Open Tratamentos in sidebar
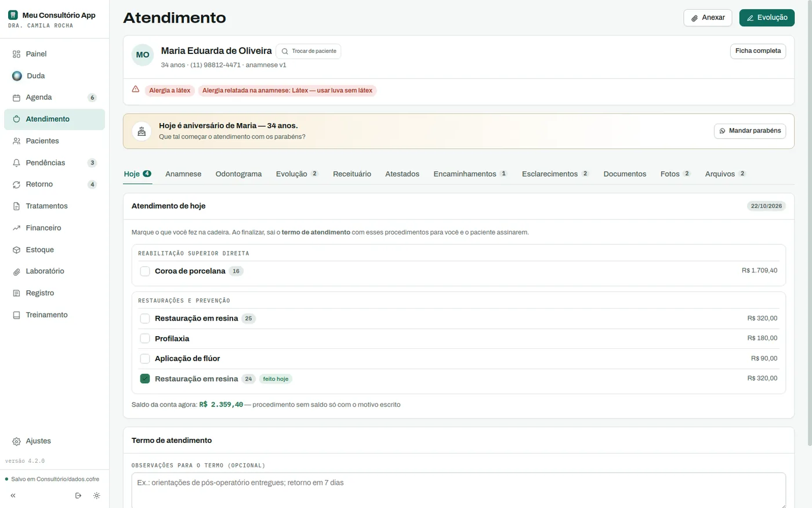 coord(55,206)
